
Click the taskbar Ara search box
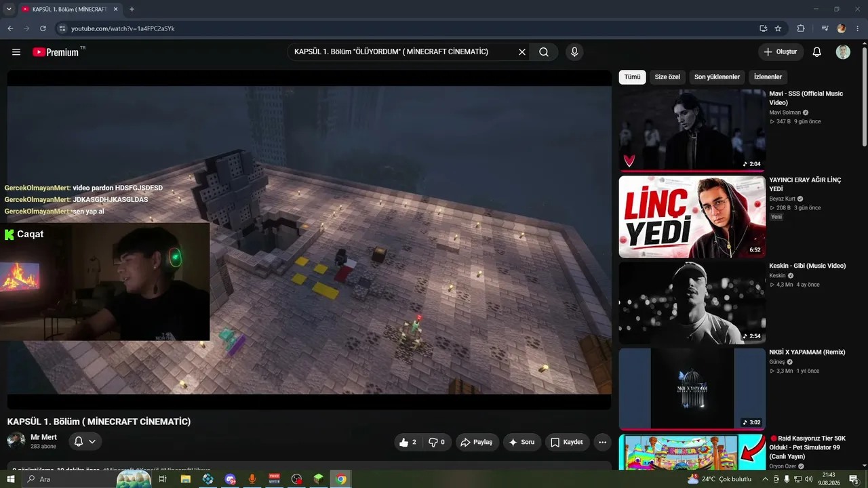(x=87, y=479)
